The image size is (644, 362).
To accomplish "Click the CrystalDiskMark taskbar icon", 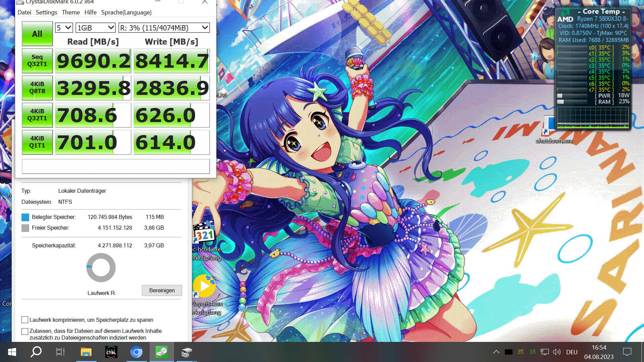I will [x=161, y=352].
